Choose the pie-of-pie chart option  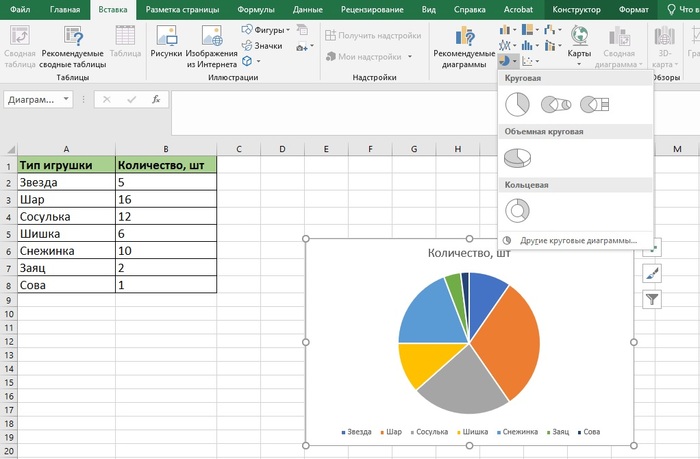[x=554, y=105]
